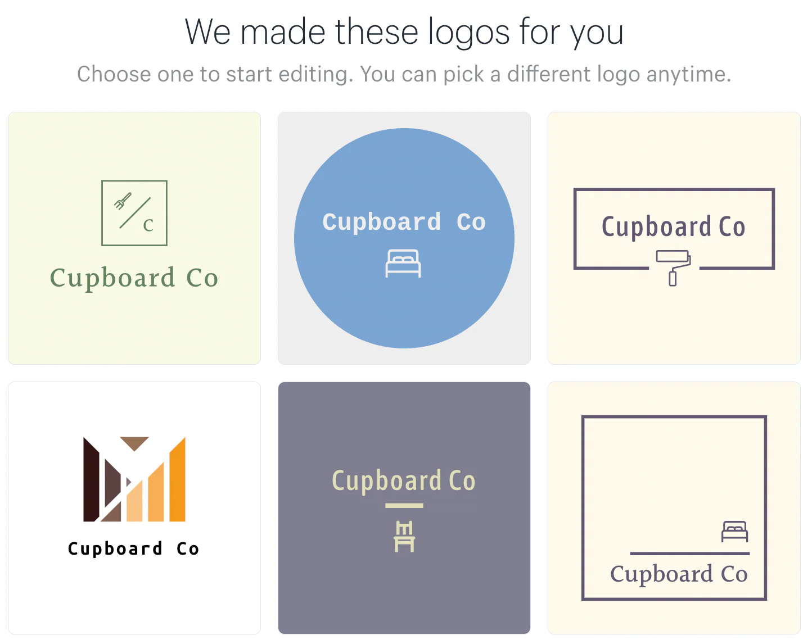Click Cupboard Co wordmark in blue circle
This screenshot has height=644, width=812.
coord(404,221)
